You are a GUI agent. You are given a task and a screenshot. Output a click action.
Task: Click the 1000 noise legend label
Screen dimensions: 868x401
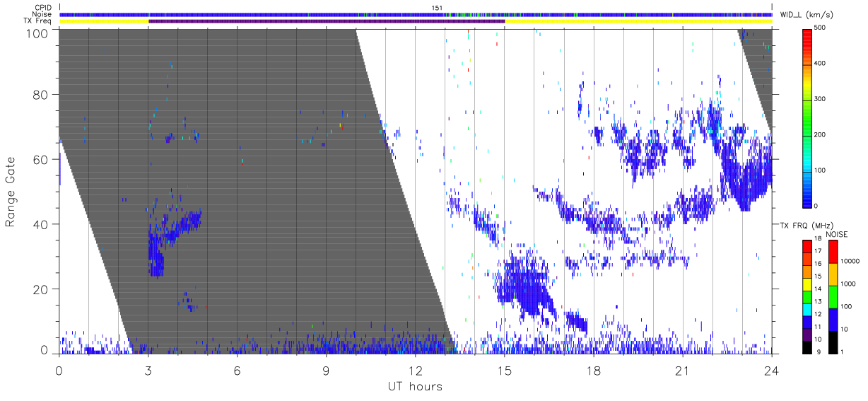coord(848,284)
